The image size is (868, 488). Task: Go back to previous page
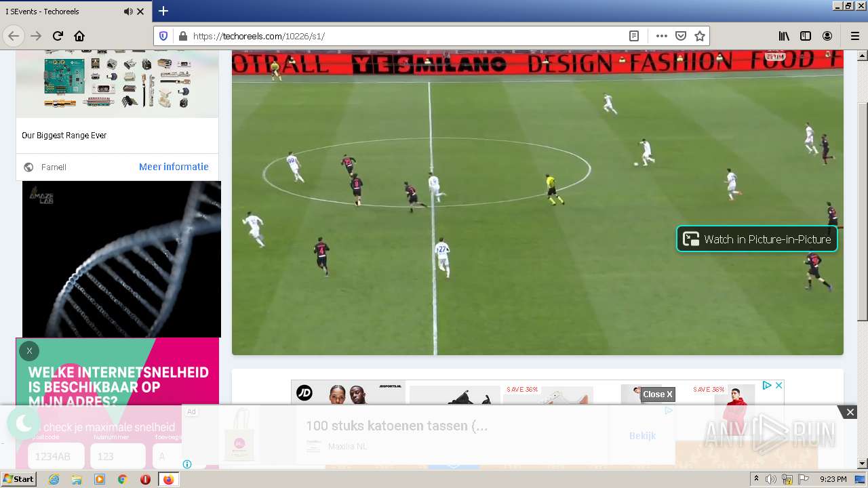pyautogui.click(x=14, y=36)
